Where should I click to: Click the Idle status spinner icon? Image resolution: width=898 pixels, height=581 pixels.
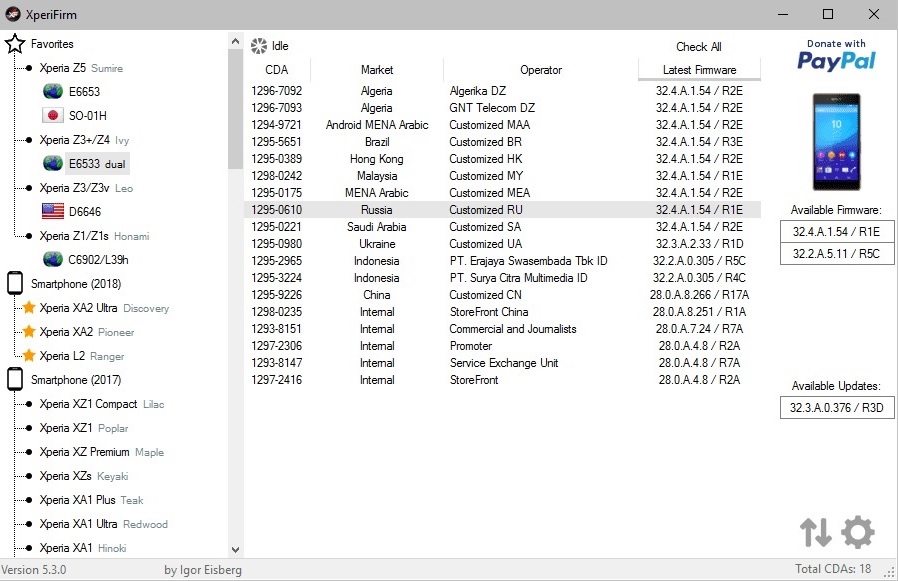click(x=258, y=45)
